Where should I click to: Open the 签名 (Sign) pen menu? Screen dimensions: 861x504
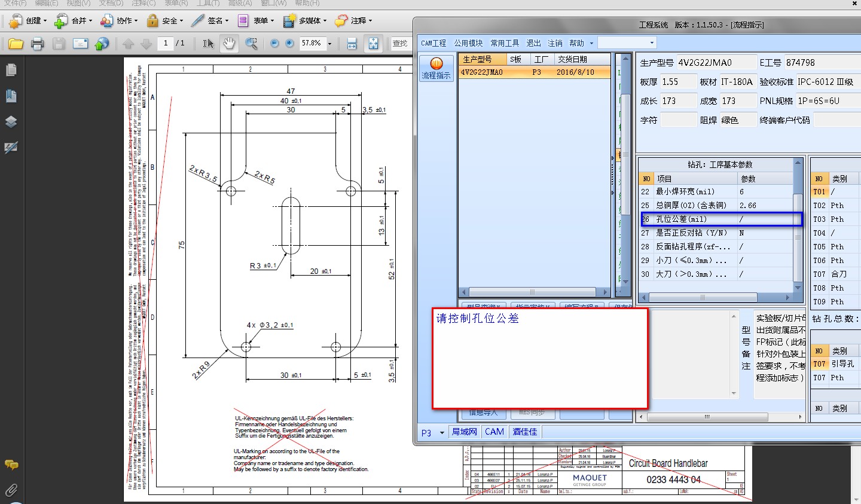pyautogui.click(x=210, y=21)
